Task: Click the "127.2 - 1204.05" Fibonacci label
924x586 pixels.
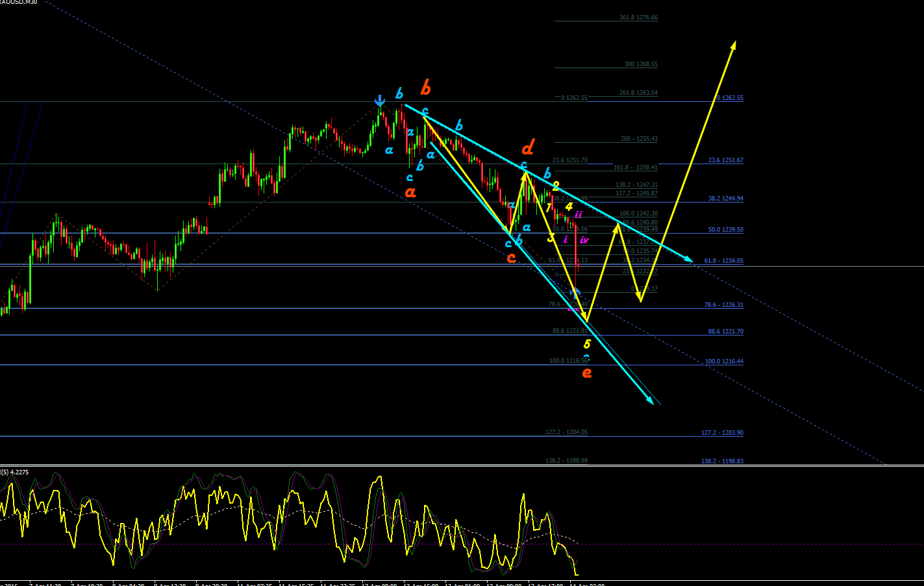Action: click(566, 432)
